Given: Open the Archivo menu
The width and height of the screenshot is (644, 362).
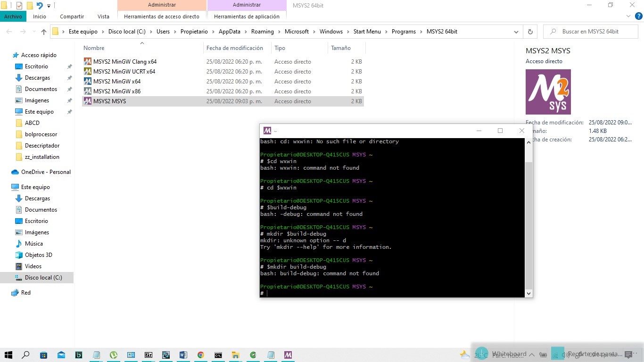Looking at the screenshot, I should [13, 16].
